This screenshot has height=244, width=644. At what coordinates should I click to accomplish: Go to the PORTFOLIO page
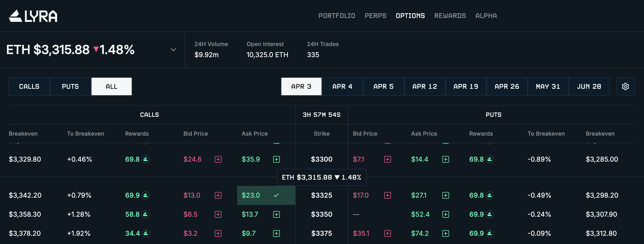(337, 15)
